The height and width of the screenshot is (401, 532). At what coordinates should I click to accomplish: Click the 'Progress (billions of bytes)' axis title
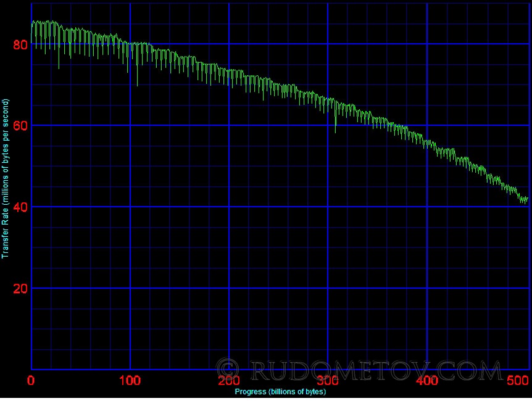point(280,392)
